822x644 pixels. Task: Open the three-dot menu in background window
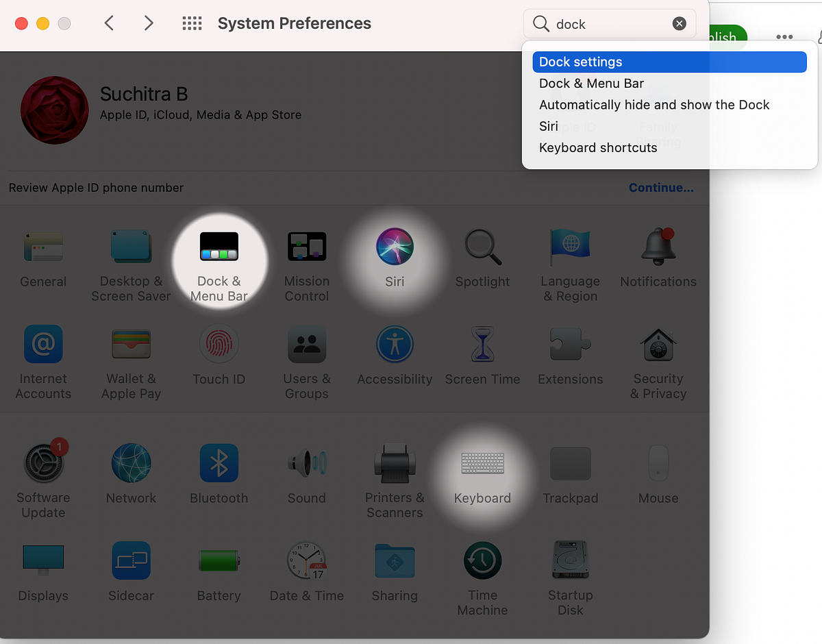click(784, 37)
